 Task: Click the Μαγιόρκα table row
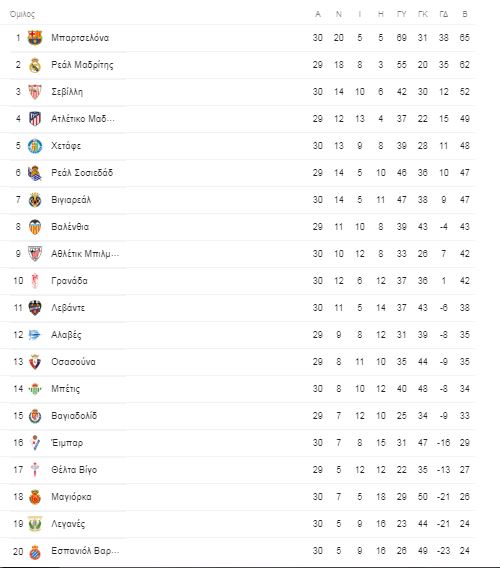pos(237,497)
